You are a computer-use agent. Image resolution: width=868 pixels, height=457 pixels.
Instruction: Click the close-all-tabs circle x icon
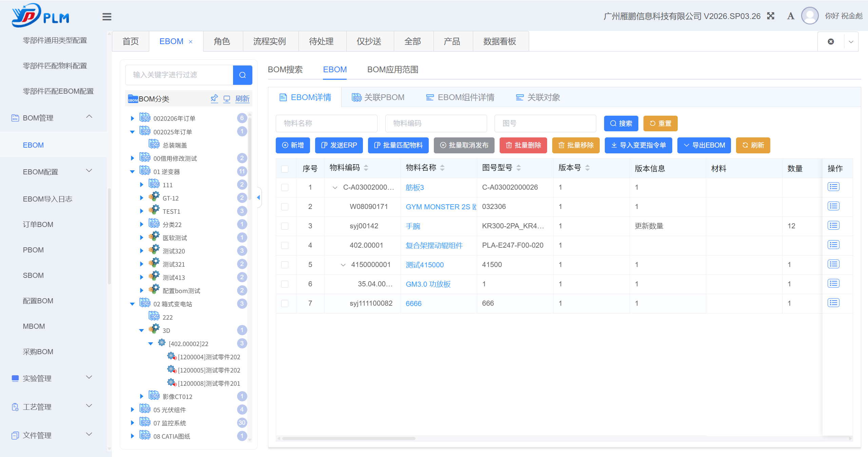[x=831, y=42]
